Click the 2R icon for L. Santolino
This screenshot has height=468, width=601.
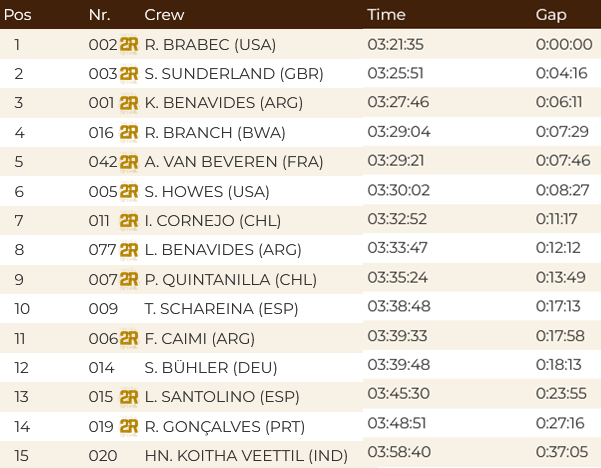pos(128,397)
